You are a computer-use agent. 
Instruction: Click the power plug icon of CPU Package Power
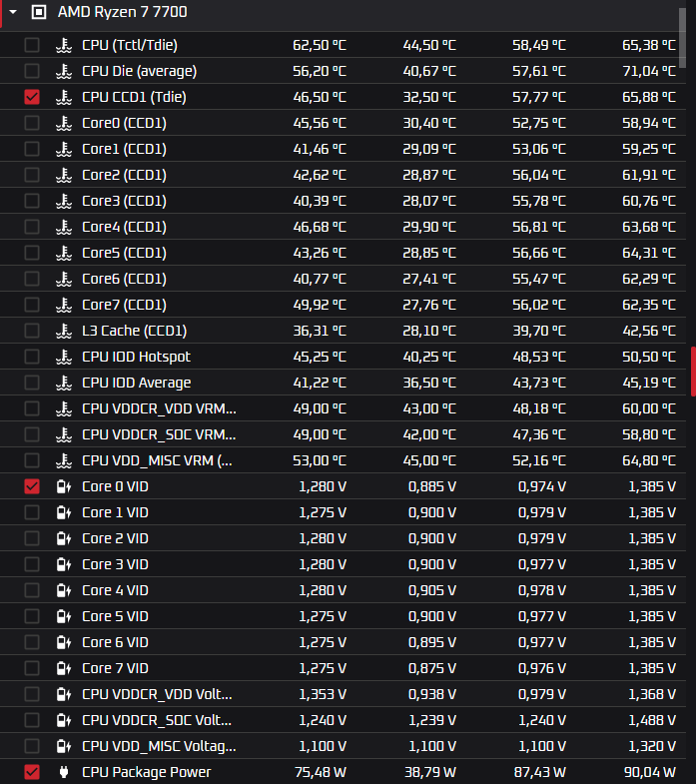click(x=64, y=772)
